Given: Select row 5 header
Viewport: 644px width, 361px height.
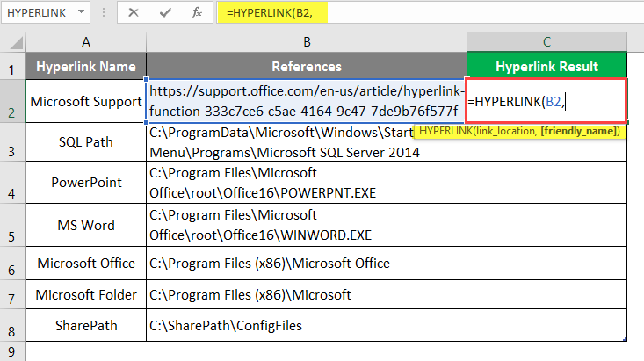Looking at the screenshot, I should click(12, 225).
